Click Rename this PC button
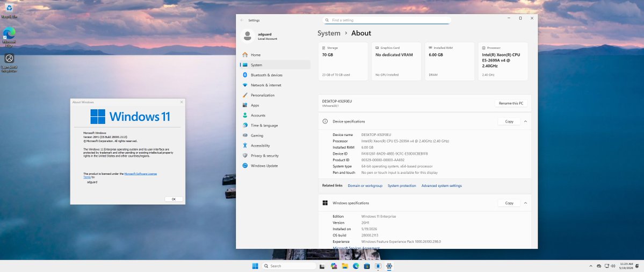This screenshot has height=272, width=644. 511,103
